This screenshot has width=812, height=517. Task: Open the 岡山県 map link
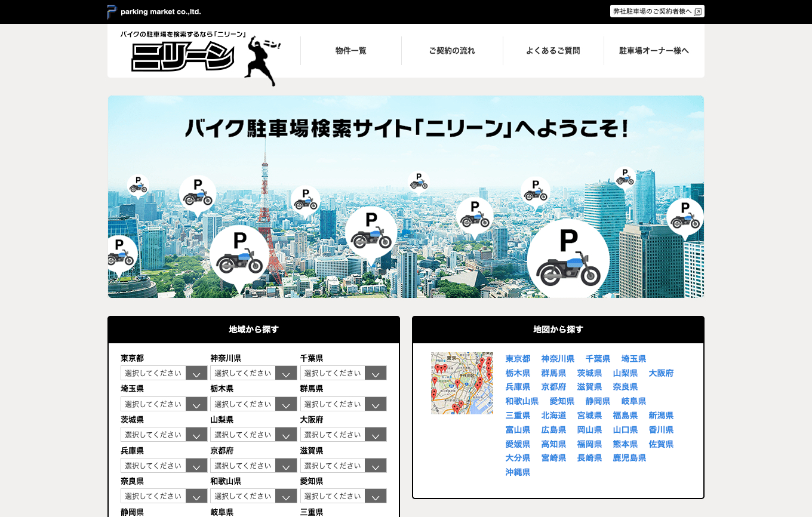click(589, 430)
